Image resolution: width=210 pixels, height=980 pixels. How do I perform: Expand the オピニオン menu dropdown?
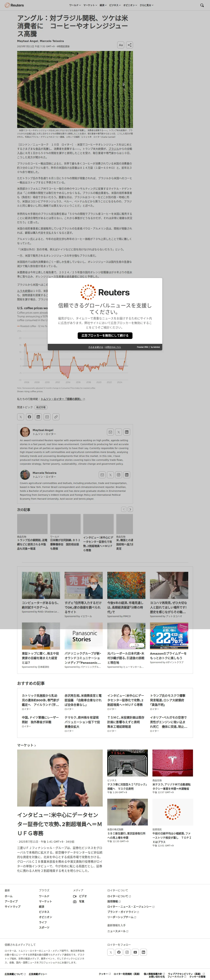pyautogui.click(x=130, y=5)
